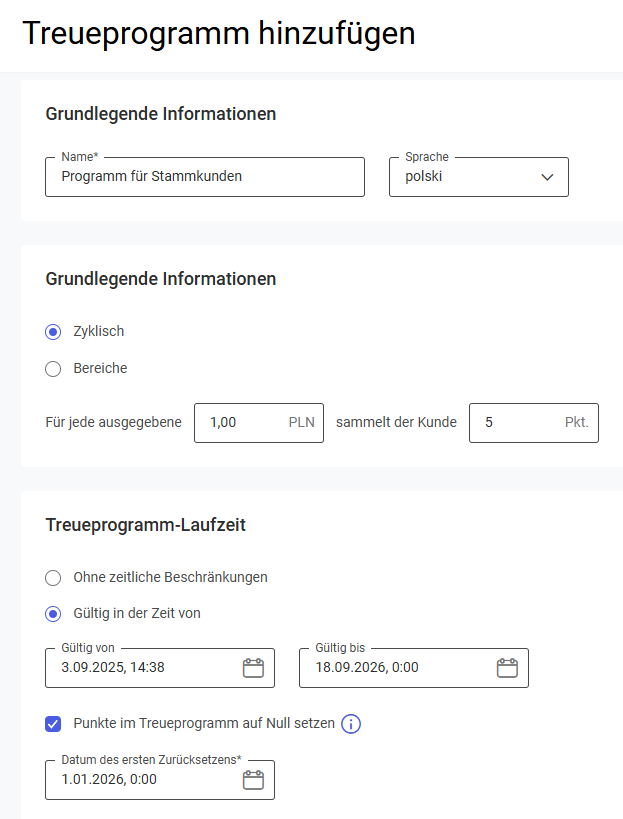623x819 pixels.
Task: Click the Treueprogramm hinzufügen page heading
Action: 218,34
